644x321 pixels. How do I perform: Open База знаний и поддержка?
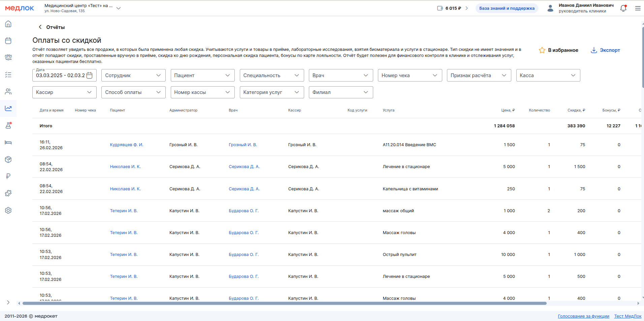point(507,8)
